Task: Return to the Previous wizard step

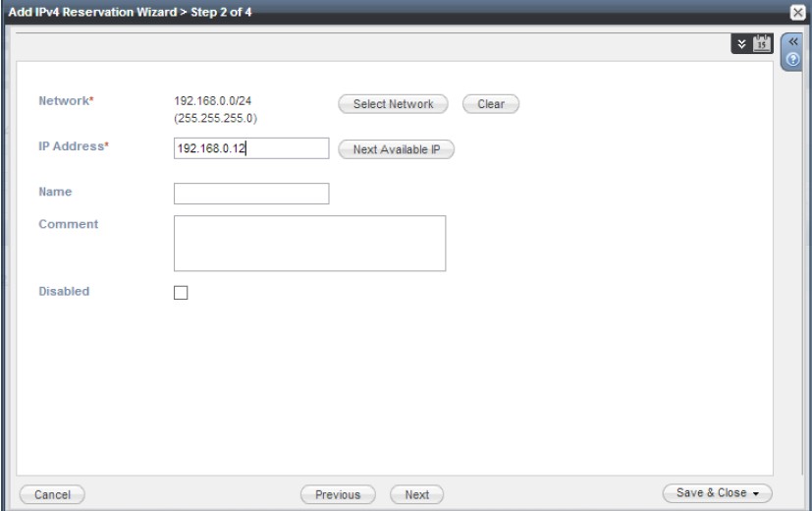Action: pyautogui.click(x=337, y=494)
